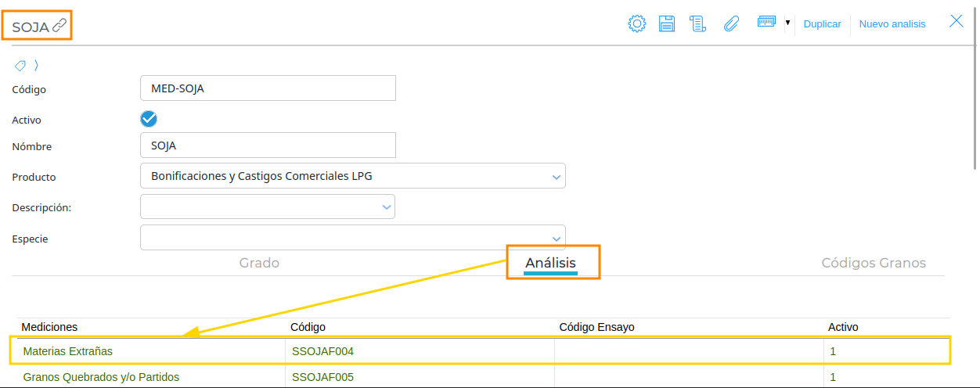Switch to the Códigos Granos tab

pos(874,263)
